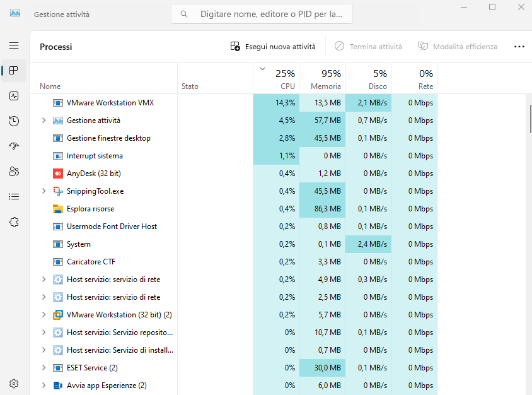This screenshot has height=395, width=532.
Task: Click the Interrupt sistema process icon
Action: [58, 156]
